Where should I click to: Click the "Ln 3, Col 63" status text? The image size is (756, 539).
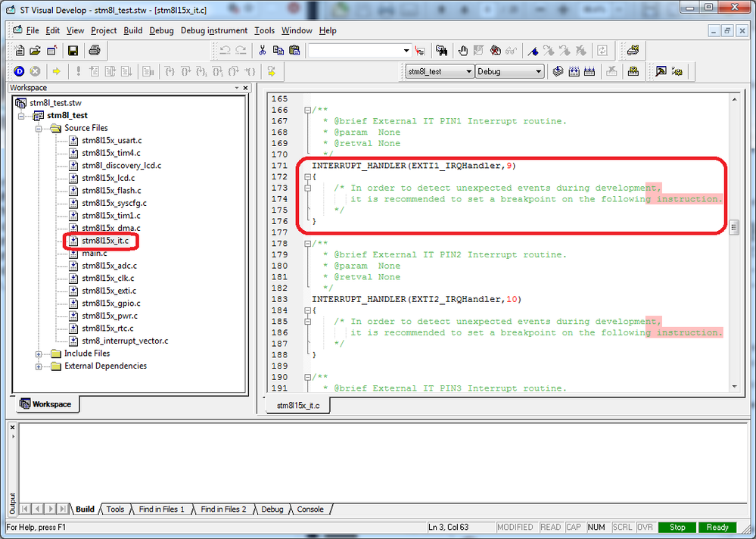[449, 527]
